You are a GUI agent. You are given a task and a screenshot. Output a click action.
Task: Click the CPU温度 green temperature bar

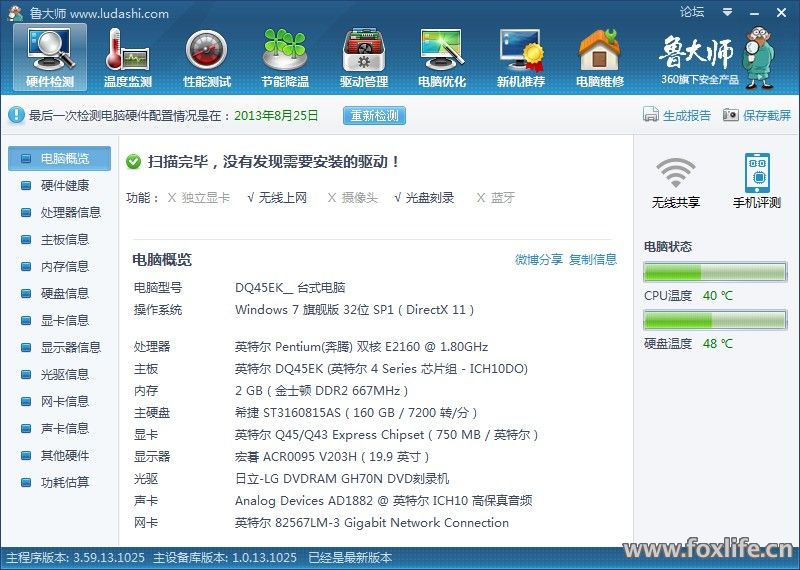click(714, 273)
